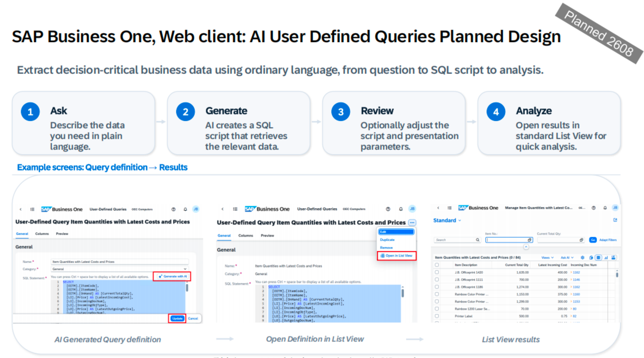Screen dimensions: 644x358
Task: Open table settings gear icon next to Ask AI
Action: coord(583,258)
